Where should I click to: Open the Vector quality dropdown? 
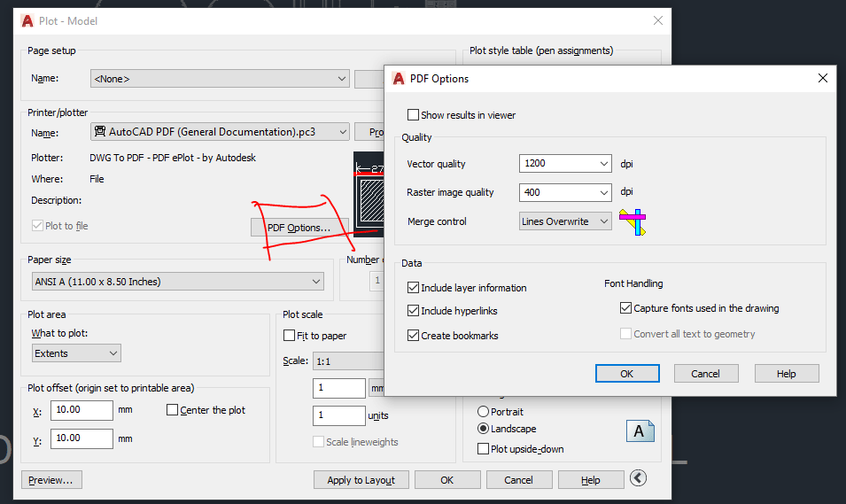point(565,164)
